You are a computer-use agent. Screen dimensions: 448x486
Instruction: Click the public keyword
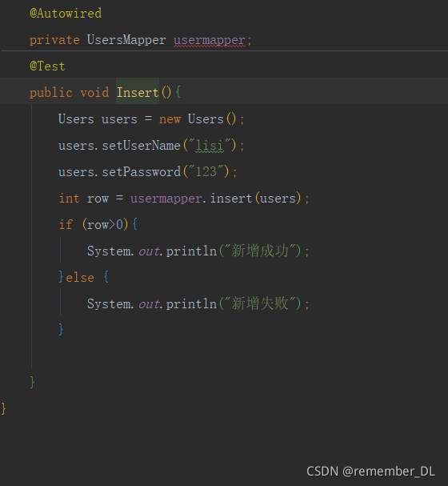pyautogui.click(x=51, y=93)
